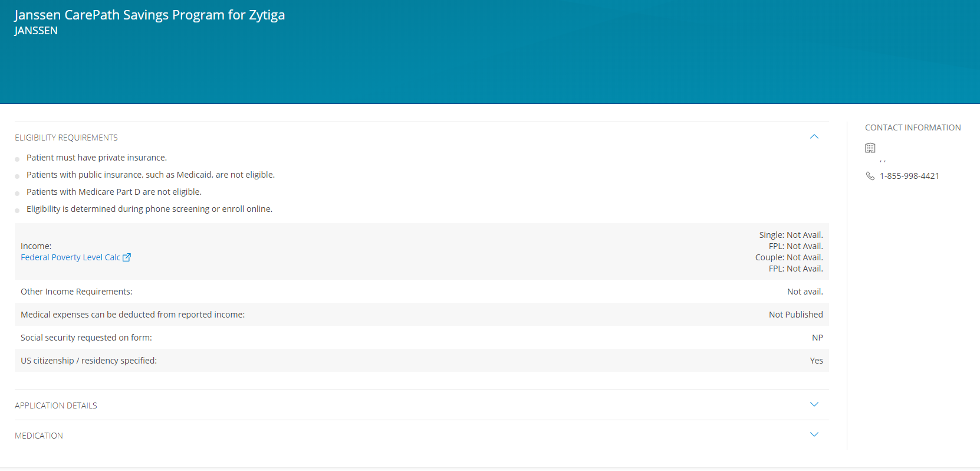Click the phone icon in Contact Information
The width and height of the screenshot is (980, 471).
870,176
